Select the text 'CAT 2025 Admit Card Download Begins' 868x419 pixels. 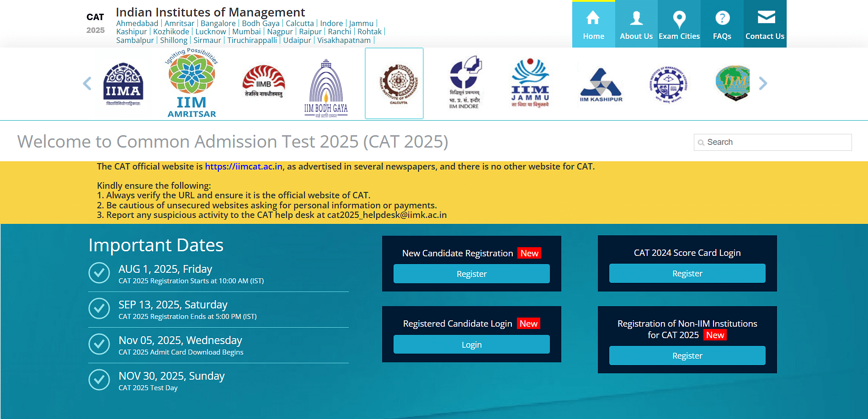[181, 352]
